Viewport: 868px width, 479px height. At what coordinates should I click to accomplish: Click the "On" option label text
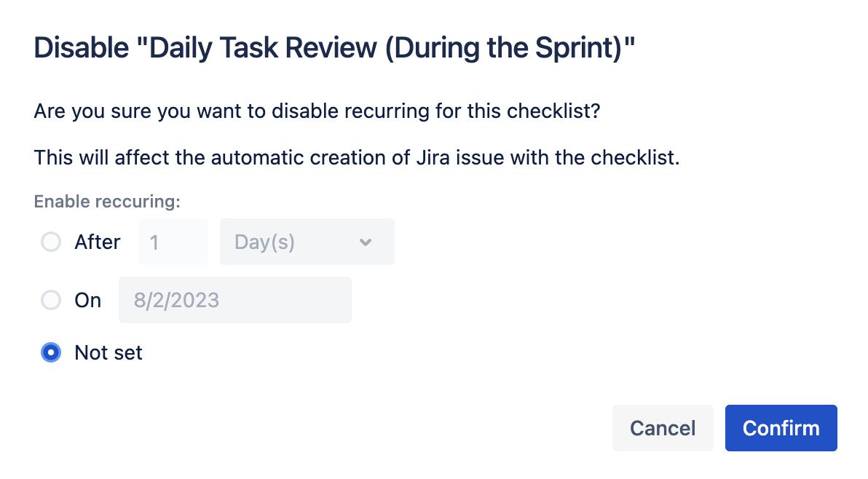[x=88, y=300]
